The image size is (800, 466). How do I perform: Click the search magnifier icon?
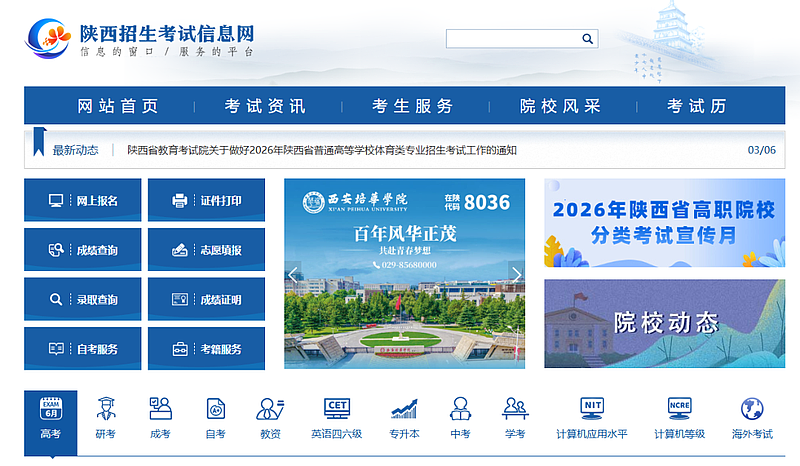[588, 39]
